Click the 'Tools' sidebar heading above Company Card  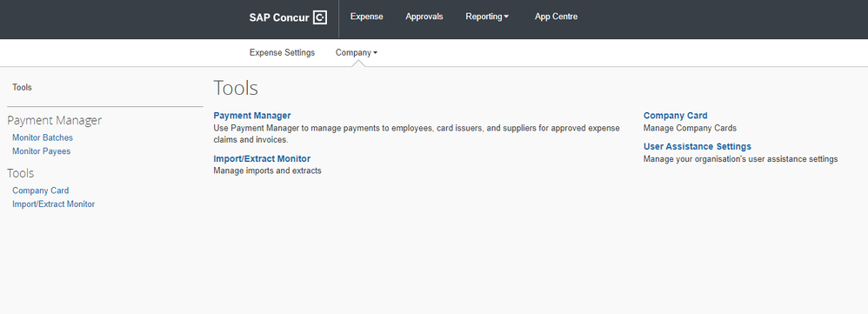coord(21,173)
